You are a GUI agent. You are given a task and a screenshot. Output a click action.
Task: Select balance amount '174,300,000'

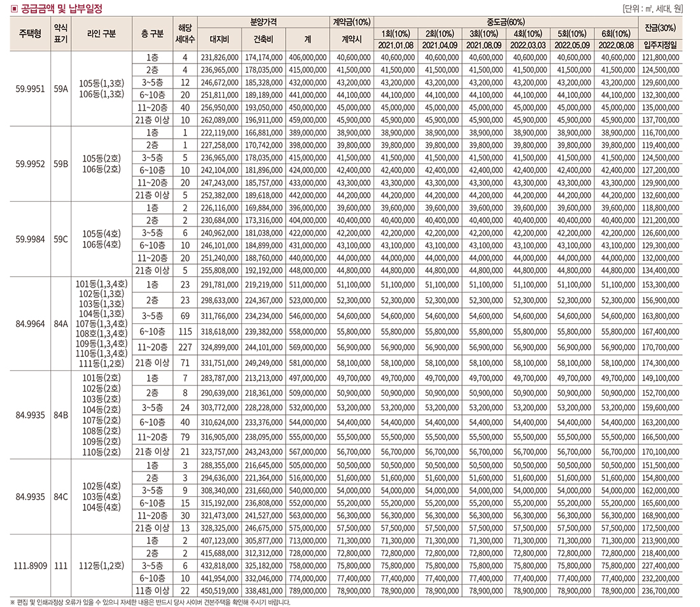[x=661, y=363]
